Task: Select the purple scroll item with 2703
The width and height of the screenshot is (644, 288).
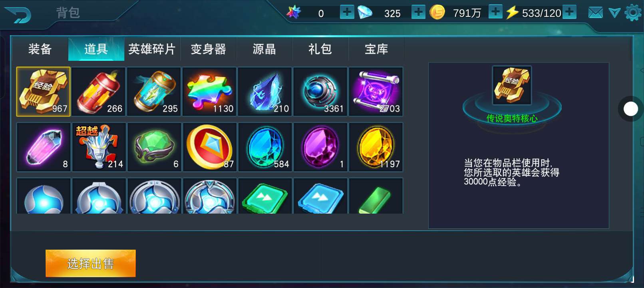Action: coord(376,92)
